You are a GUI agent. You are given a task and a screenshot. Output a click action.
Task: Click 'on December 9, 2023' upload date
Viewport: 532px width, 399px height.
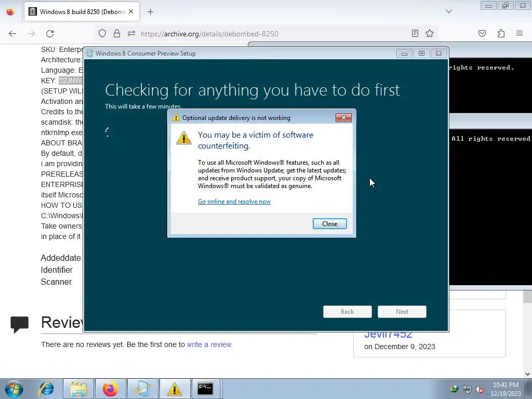point(400,347)
